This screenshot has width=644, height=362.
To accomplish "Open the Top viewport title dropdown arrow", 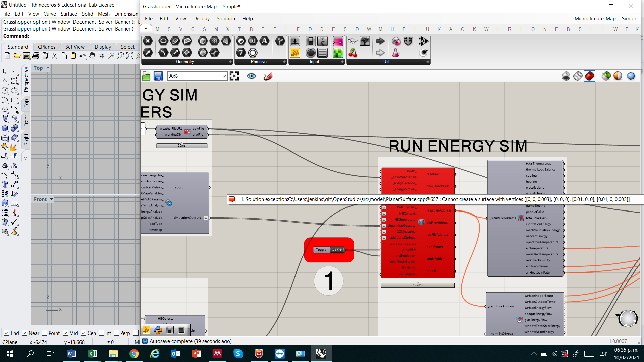I will coord(48,68).
